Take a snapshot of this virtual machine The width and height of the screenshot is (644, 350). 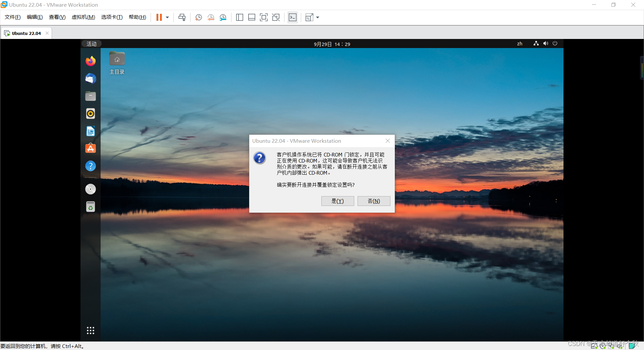[199, 17]
